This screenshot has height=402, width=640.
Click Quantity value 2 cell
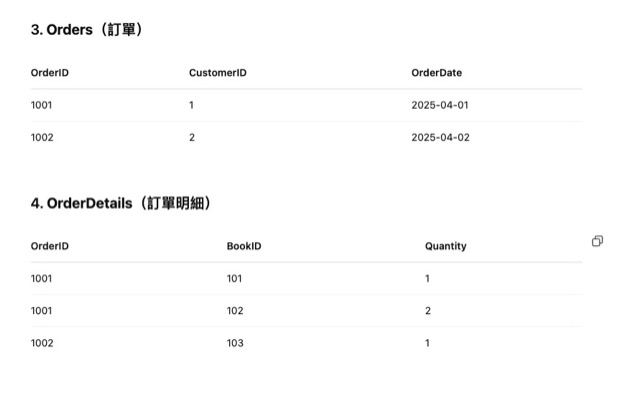pyautogui.click(x=428, y=311)
